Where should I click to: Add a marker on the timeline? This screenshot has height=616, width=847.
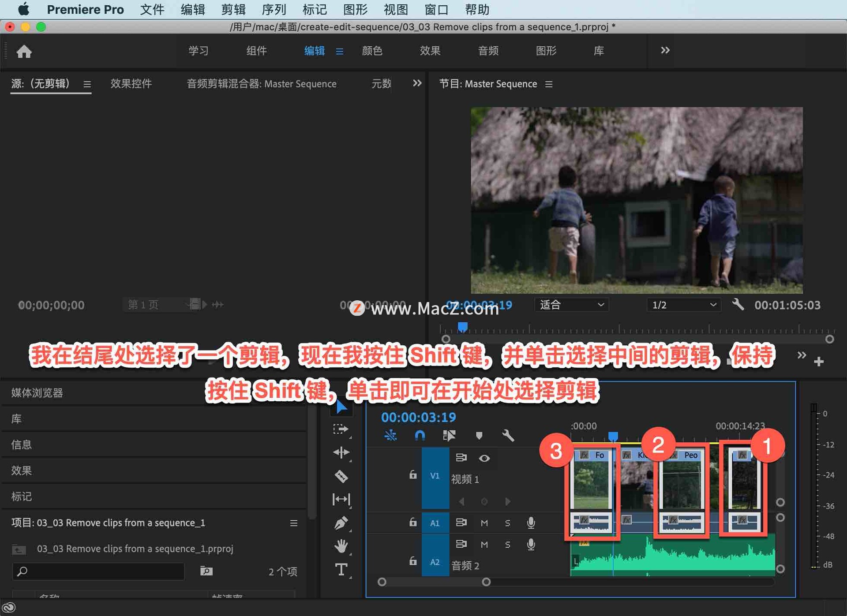pyautogui.click(x=480, y=436)
